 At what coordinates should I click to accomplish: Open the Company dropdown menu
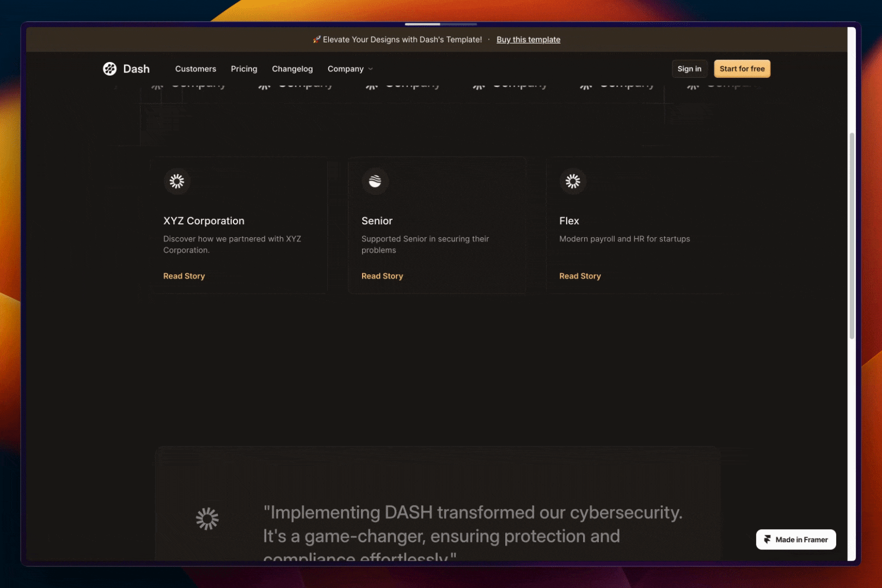tap(347, 69)
